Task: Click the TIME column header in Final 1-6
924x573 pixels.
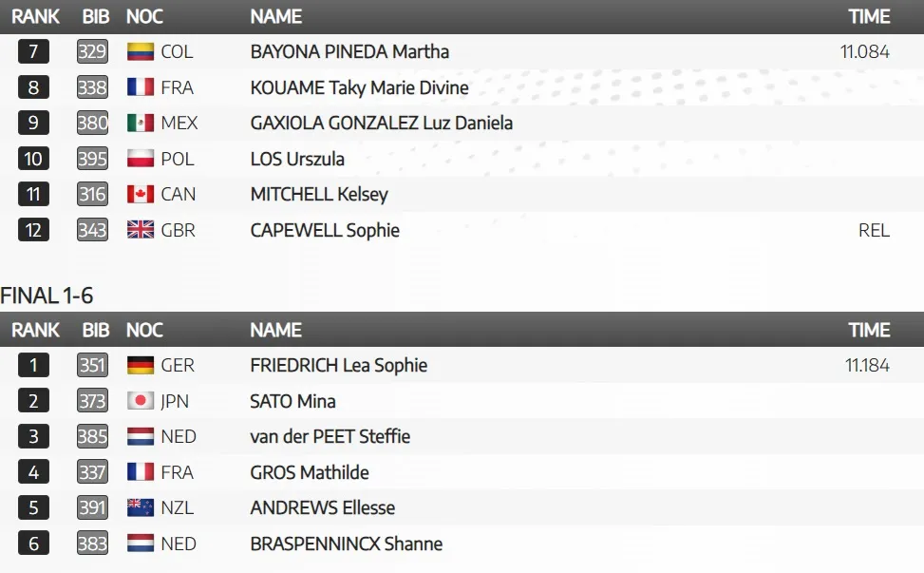Action: tap(869, 330)
